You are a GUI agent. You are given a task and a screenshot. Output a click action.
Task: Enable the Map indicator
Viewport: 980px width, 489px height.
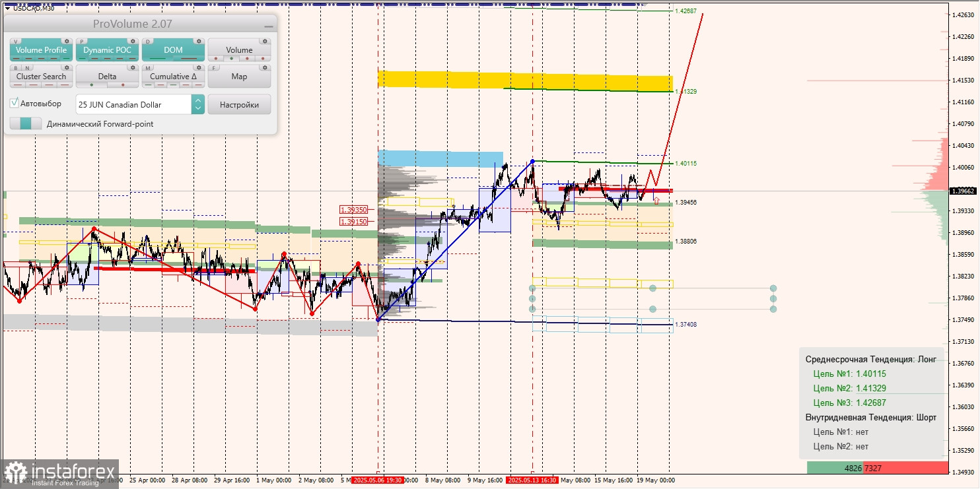[x=239, y=76]
